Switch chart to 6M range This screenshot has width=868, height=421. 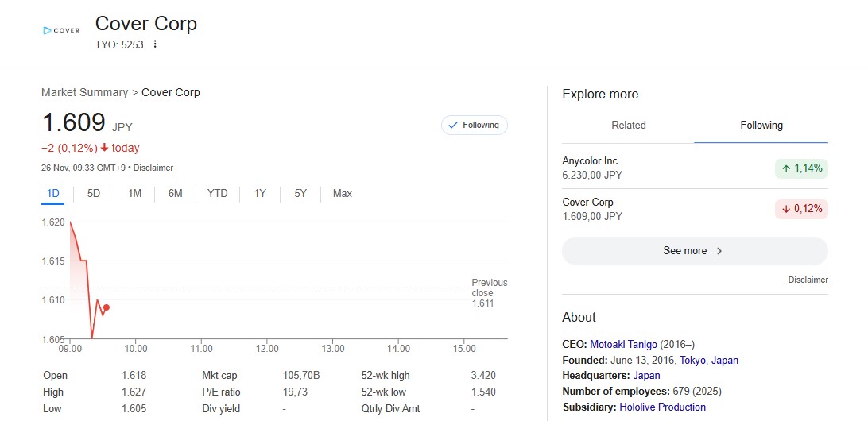tap(176, 194)
